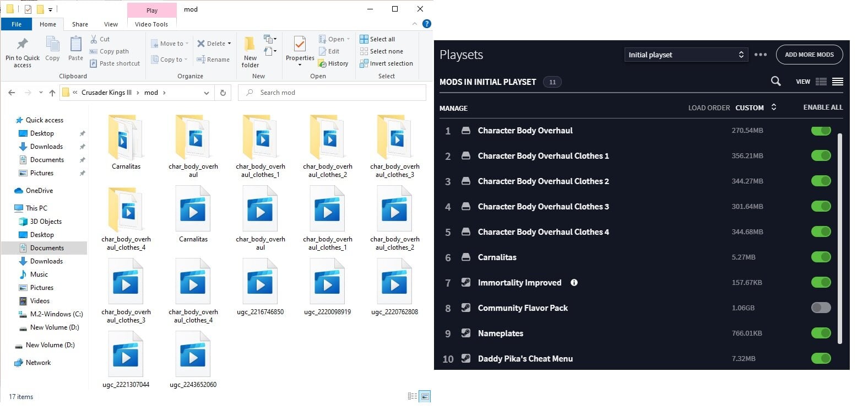This screenshot has width=868, height=420.
Task: Click Invert selection in ribbon
Action: coord(386,63)
